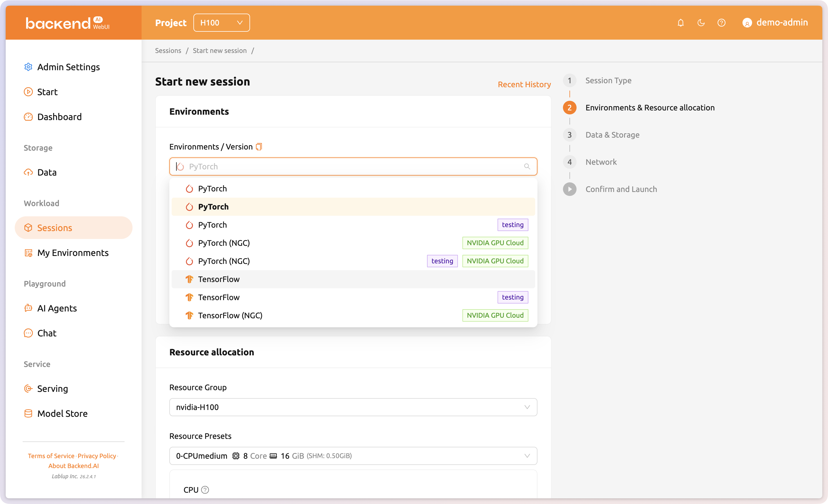The width and height of the screenshot is (828, 504).
Task: Click the Backend.AI WebUI logo
Action: pos(67,23)
